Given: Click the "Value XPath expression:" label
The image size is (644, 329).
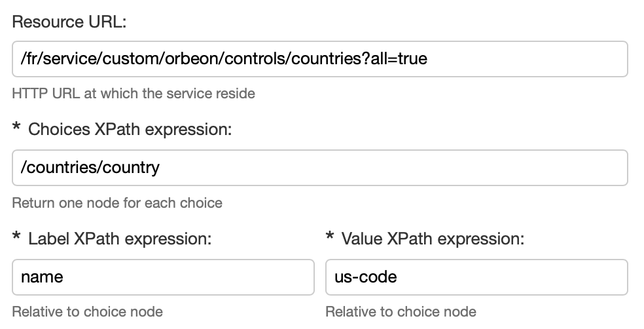Looking at the screenshot, I should coord(433,239).
